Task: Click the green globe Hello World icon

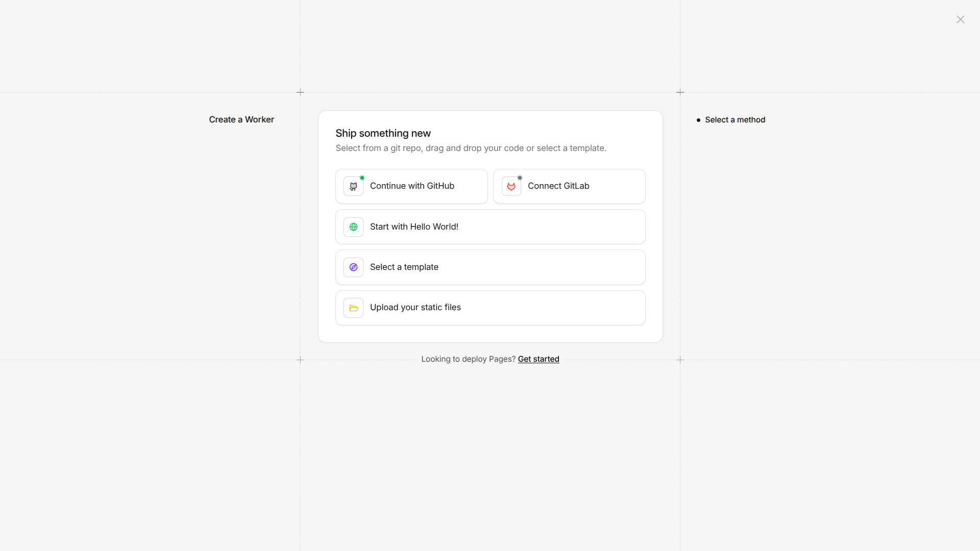Action: (x=353, y=227)
